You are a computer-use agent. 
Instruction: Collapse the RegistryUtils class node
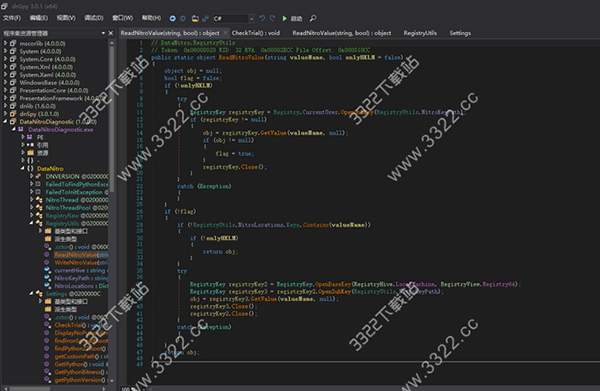coord(31,223)
